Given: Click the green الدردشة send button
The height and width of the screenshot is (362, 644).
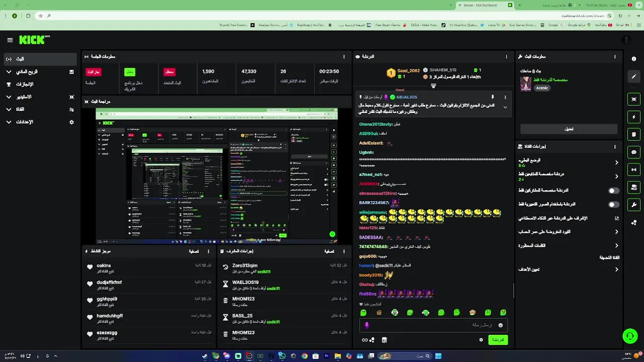Looking at the screenshot, I should coord(498,340).
